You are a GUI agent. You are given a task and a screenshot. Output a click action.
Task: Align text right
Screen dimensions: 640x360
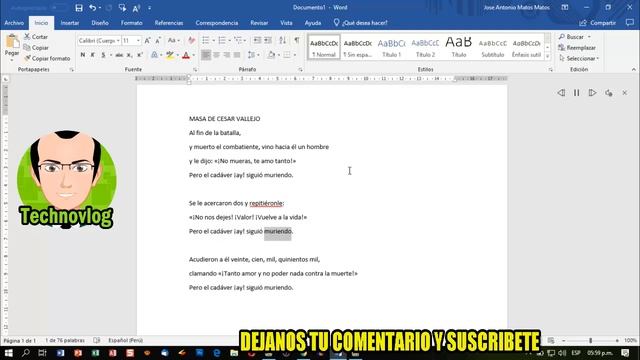[x=227, y=55]
